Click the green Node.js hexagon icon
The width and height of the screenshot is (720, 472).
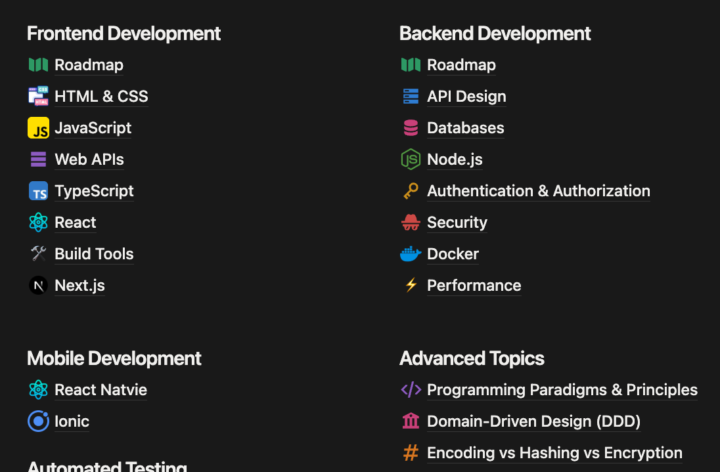click(411, 159)
